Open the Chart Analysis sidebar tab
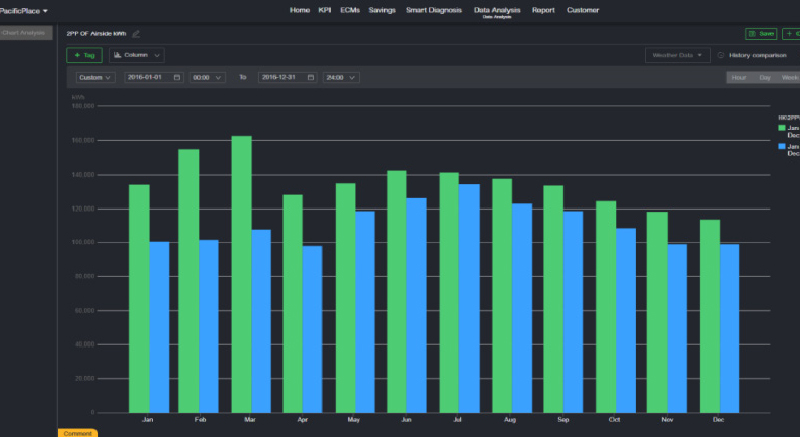Viewport: 800px width, 438px height. click(24, 33)
